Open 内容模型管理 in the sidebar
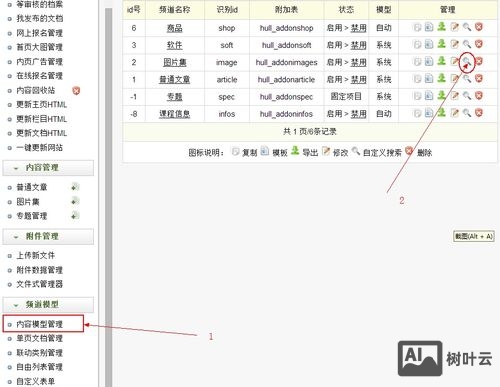500x387 pixels. pos(40,324)
